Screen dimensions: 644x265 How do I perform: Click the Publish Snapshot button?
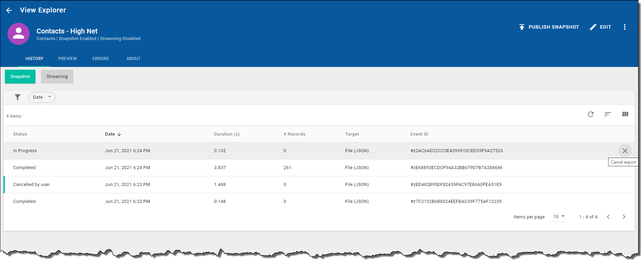click(549, 27)
